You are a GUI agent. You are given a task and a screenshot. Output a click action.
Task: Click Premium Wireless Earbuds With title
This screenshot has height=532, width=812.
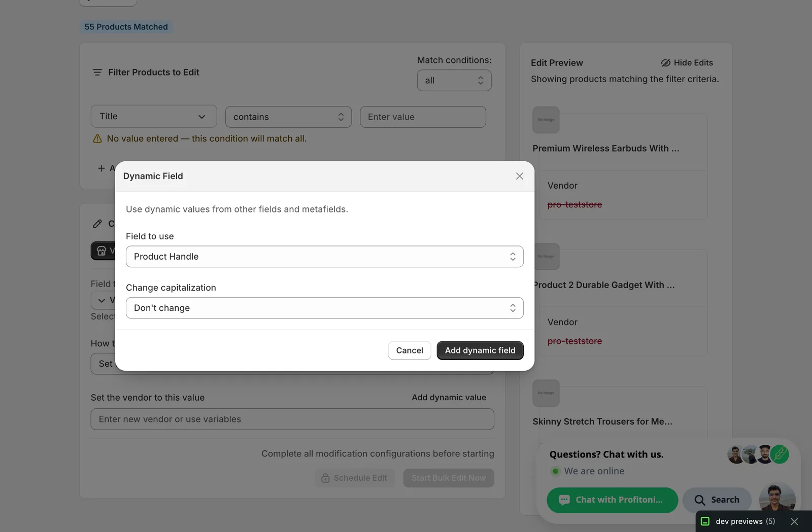pos(605,149)
